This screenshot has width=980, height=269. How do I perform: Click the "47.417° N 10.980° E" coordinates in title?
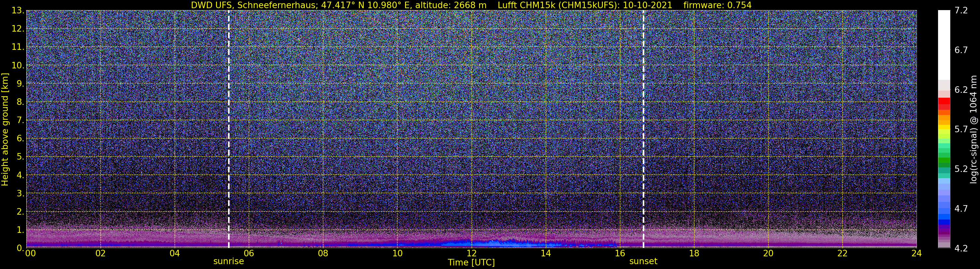click(366, 5)
